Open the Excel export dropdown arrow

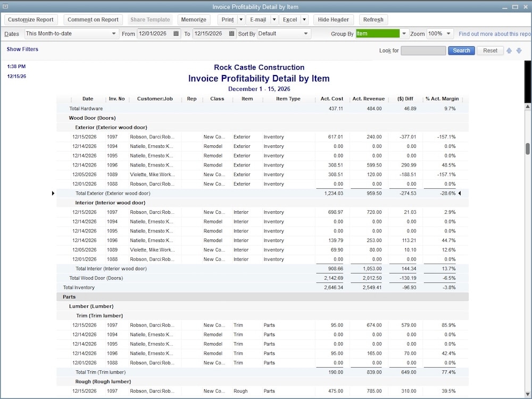(x=304, y=20)
